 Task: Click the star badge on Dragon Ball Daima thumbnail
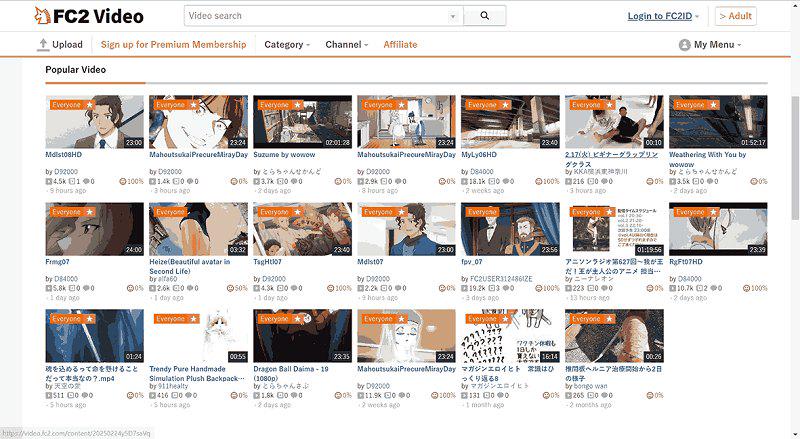coord(297,319)
